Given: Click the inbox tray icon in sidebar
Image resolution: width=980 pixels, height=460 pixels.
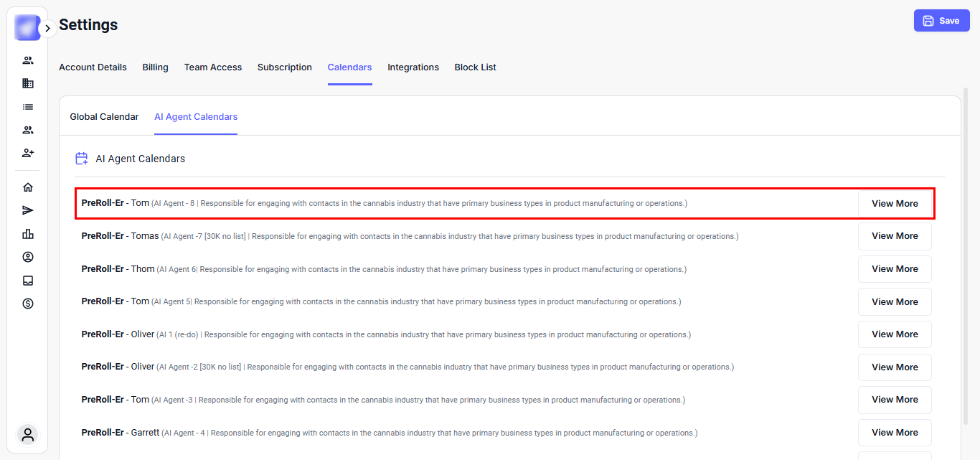Looking at the screenshot, I should (x=28, y=281).
